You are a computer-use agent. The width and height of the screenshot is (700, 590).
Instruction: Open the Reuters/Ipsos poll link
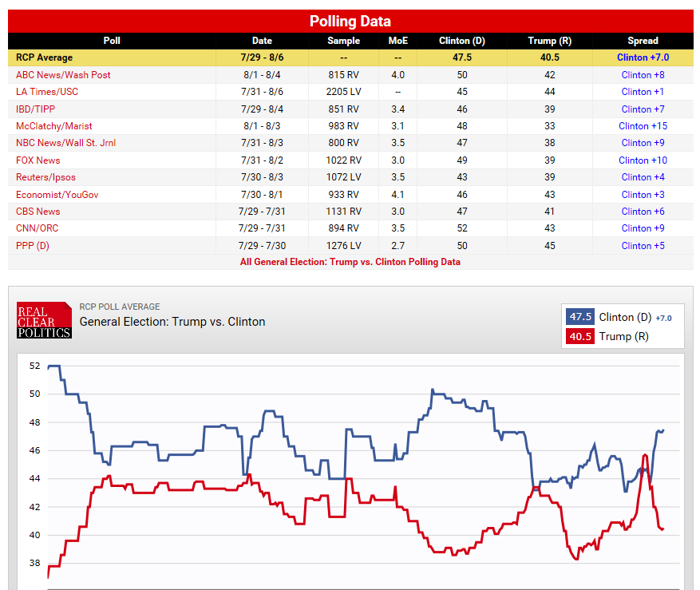[45, 177]
